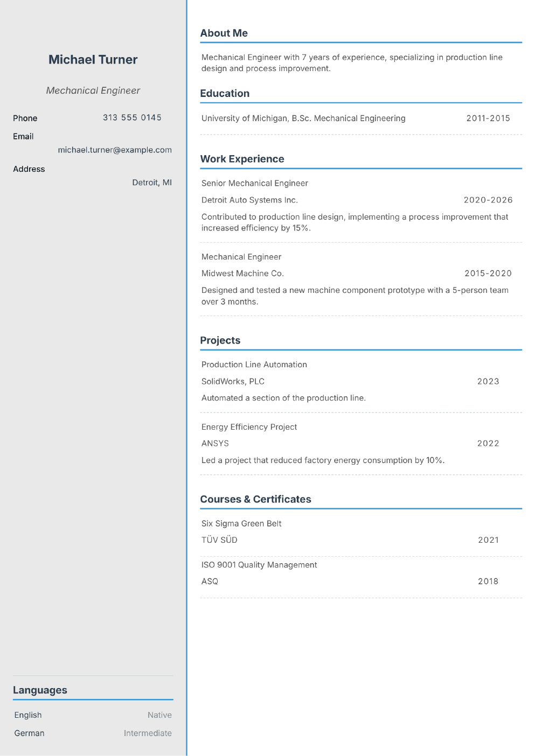Click Production Line Automation project title
Viewport: 535px width, 756px height.
coord(254,365)
